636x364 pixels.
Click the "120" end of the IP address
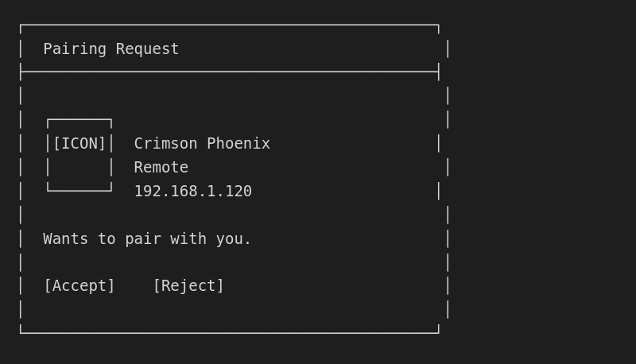238,192
